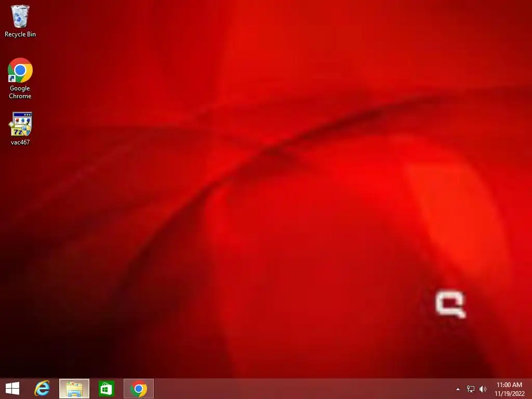Open the volume speaker tray icon

[483, 389]
